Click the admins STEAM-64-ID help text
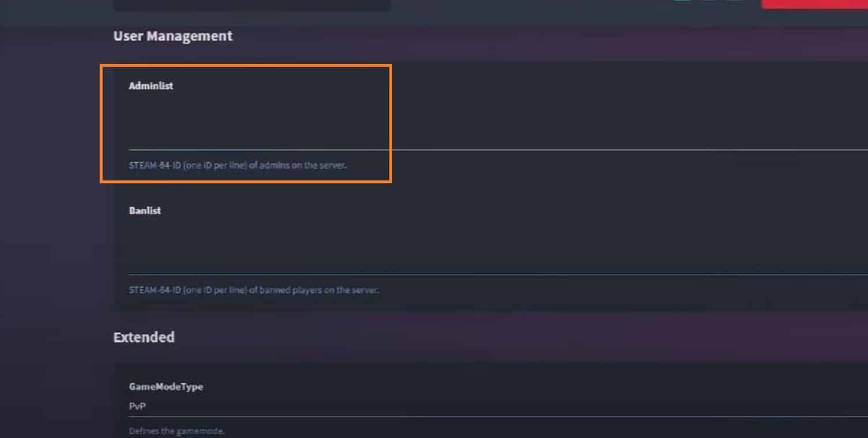 [238, 165]
